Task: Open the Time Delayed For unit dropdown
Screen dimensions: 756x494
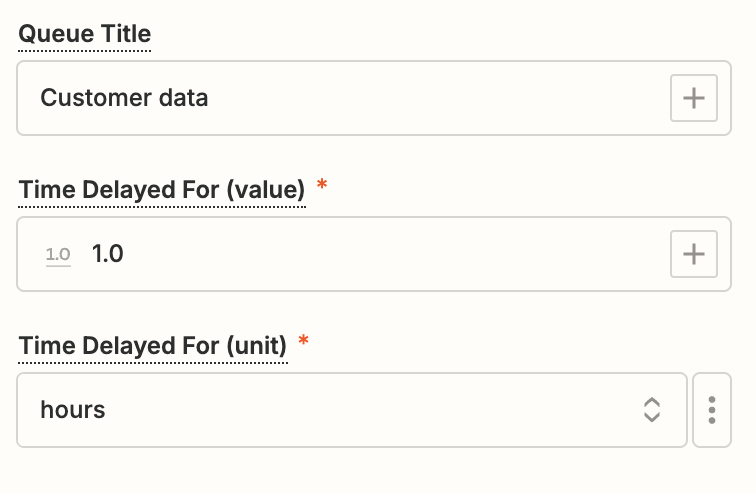Action: [351, 410]
